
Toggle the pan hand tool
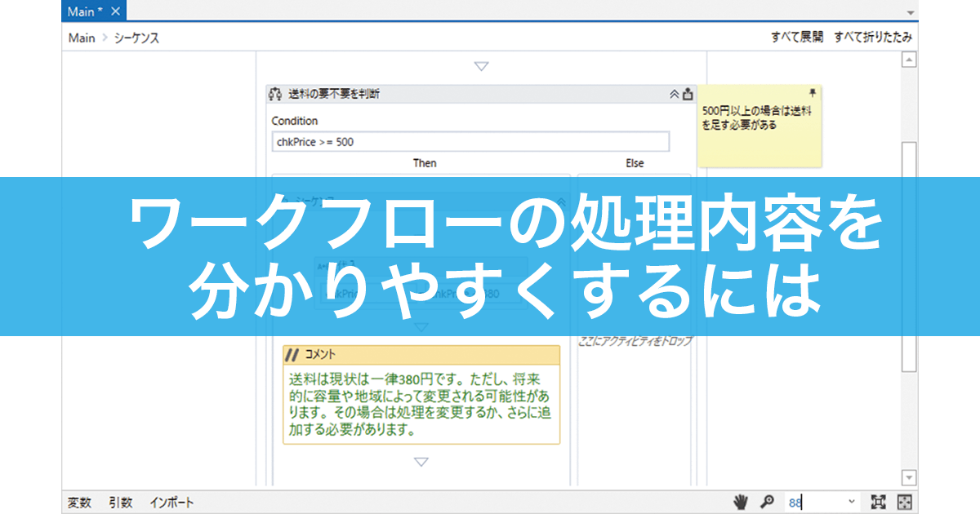(741, 502)
